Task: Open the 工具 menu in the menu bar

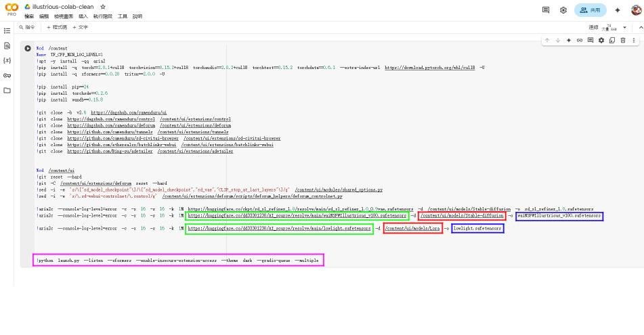Action: pyautogui.click(x=123, y=16)
